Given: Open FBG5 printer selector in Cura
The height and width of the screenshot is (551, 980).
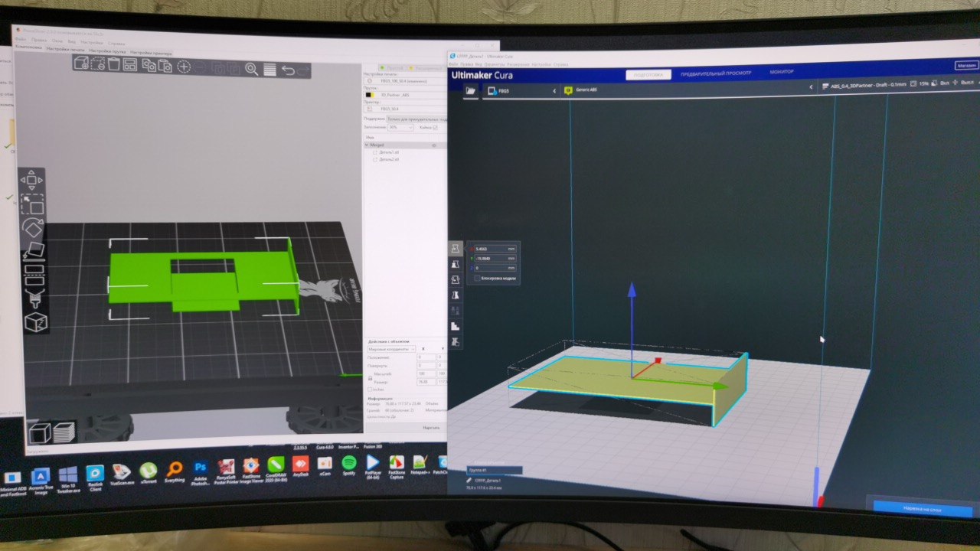Looking at the screenshot, I should coord(523,90).
